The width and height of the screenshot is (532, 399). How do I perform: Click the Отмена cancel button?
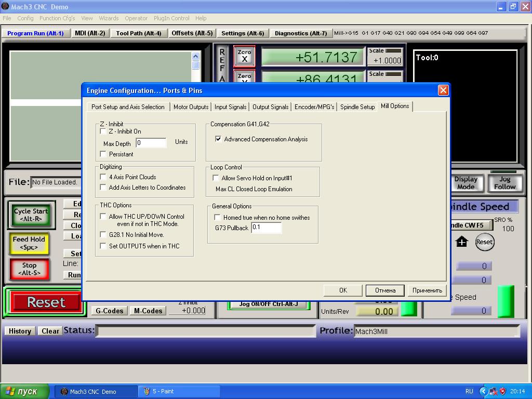point(385,290)
